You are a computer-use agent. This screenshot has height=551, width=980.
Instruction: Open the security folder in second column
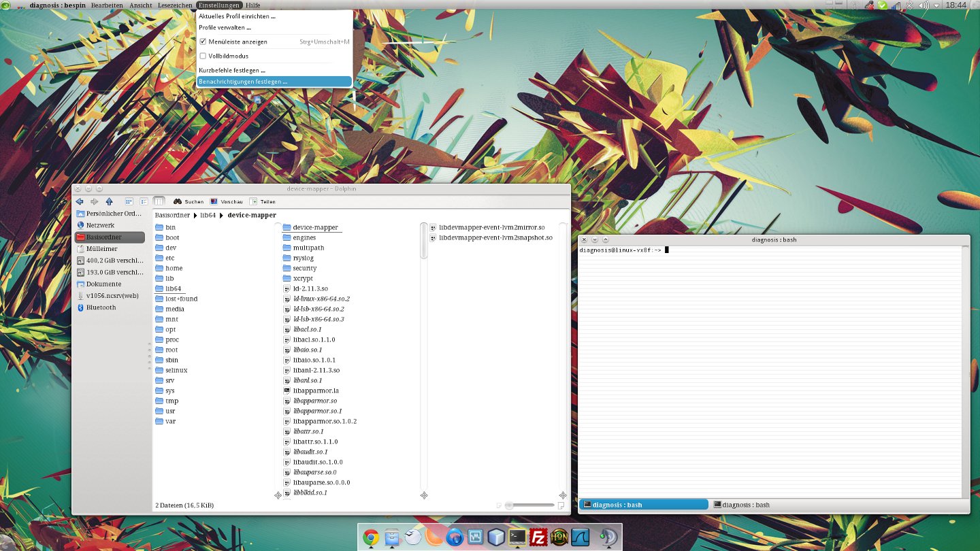tap(299, 268)
